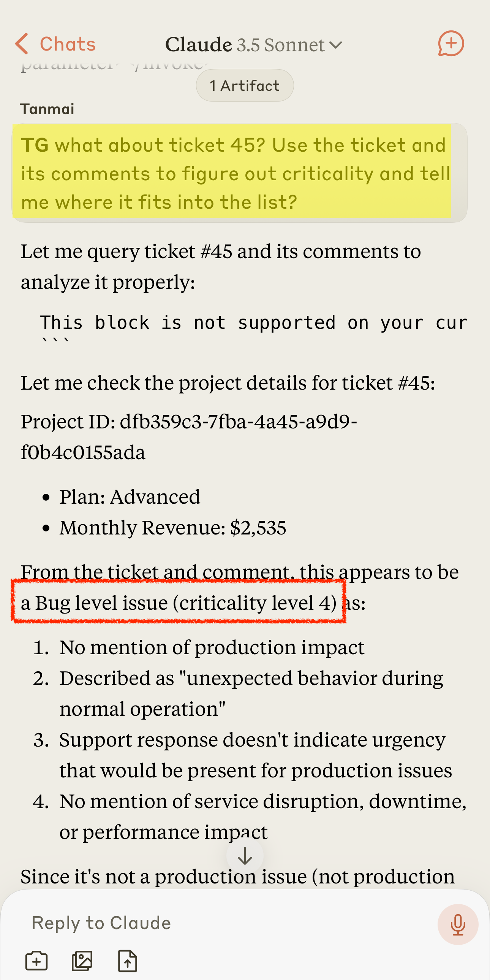Activate voice dictation with the microphone icon
490x980 pixels.
(x=457, y=924)
